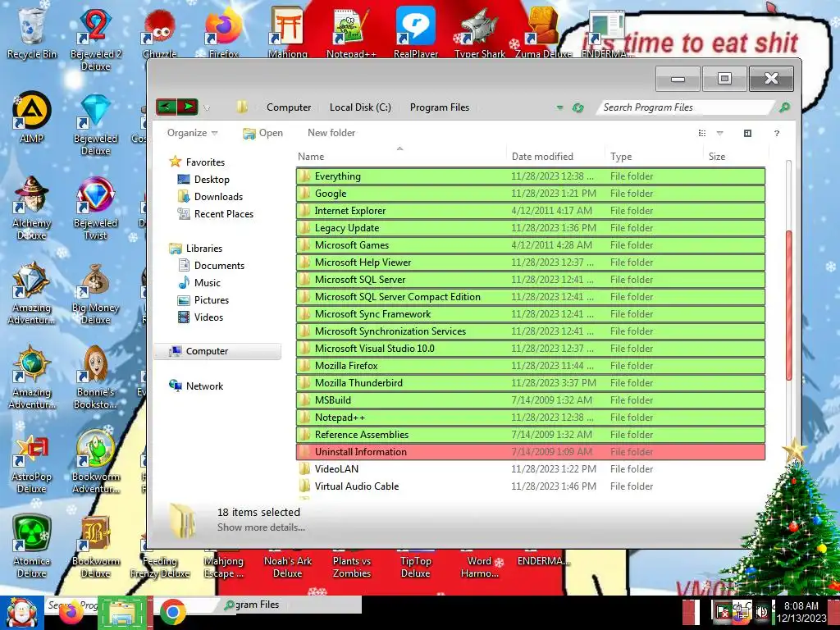Expand the view options dropdown arrow
The width and height of the screenshot is (840, 630).
pyautogui.click(x=720, y=134)
